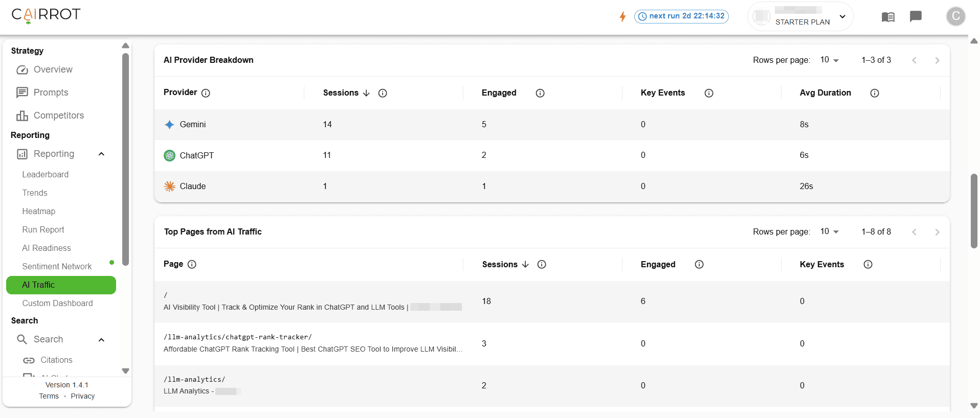
Task: Open the AI Readiness page
Action: pyautogui.click(x=47, y=248)
